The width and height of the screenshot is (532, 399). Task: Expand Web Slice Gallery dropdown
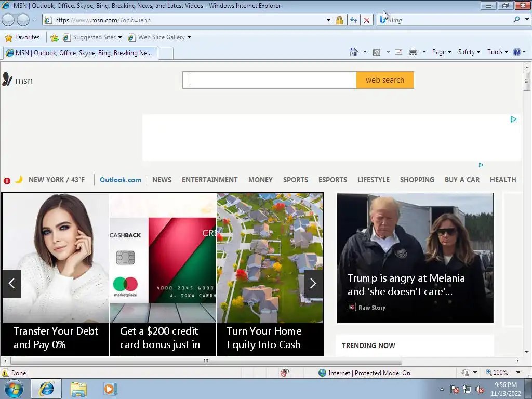189,37
